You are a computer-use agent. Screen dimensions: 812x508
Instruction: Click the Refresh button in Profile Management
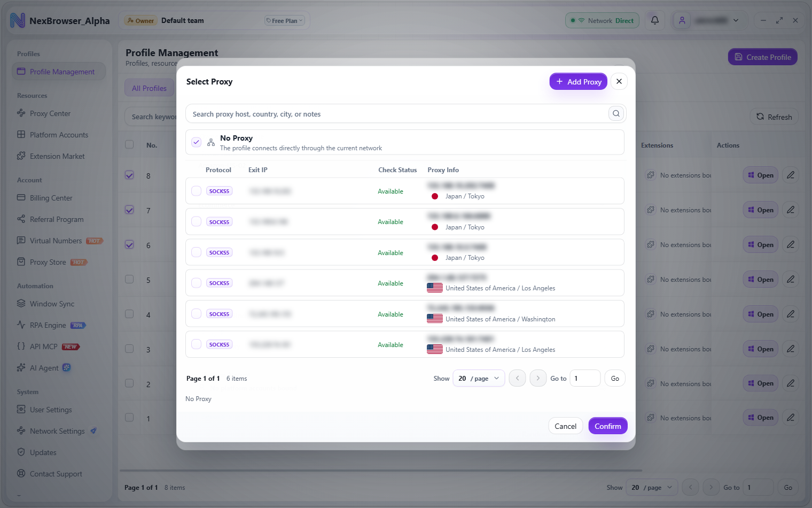(774, 117)
